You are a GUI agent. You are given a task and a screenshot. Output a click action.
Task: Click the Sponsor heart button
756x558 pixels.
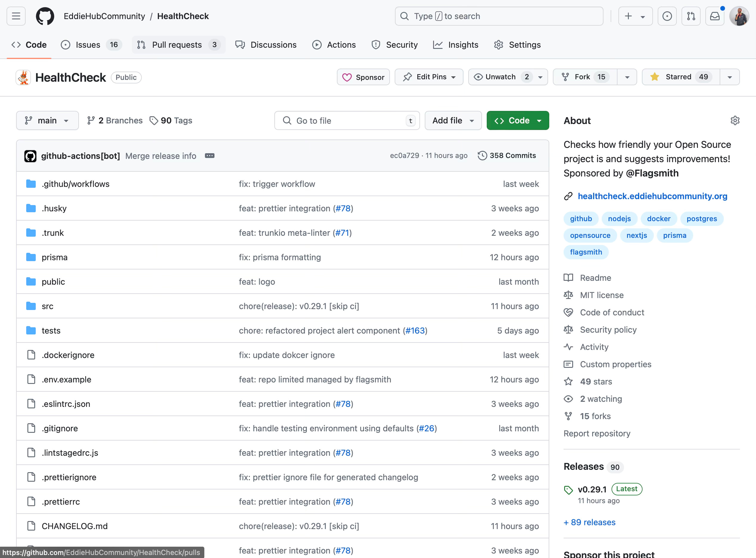point(363,77)
